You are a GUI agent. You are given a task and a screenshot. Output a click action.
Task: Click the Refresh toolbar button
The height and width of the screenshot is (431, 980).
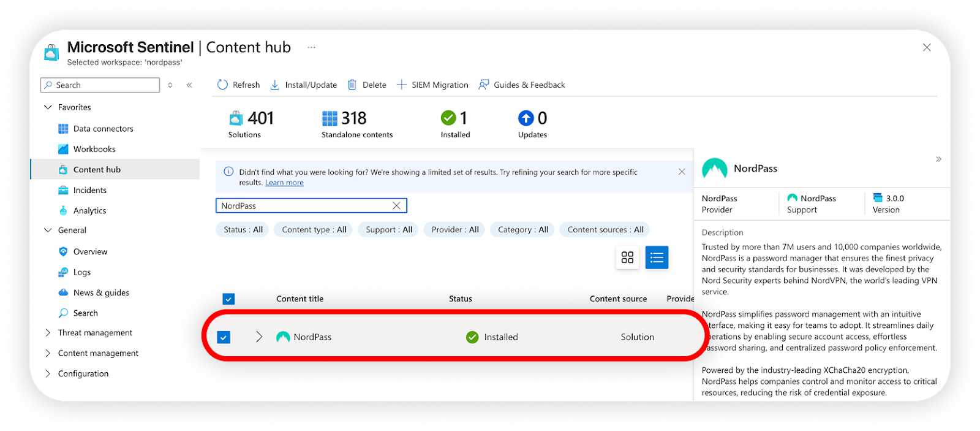(238, 85)
